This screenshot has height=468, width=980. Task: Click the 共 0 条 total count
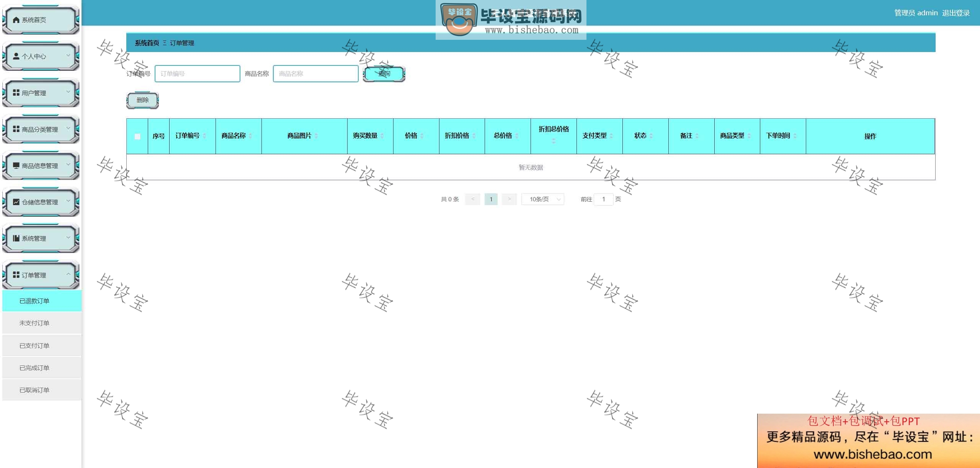(450, 199)
